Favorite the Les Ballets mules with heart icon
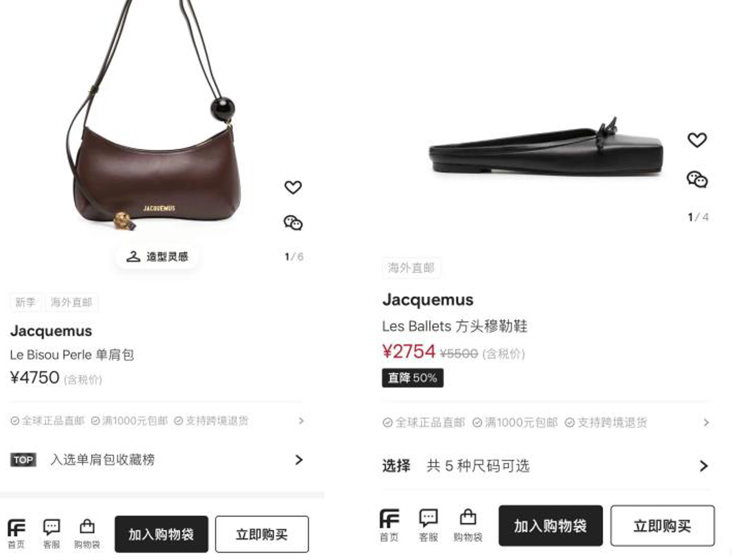The height and width of the screenshot is (560, 739). coord(697,140)
